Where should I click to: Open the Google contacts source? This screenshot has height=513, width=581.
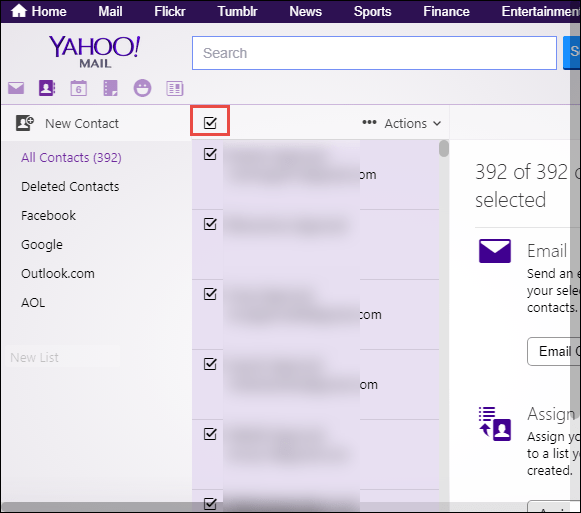click(x=42, y=245)
